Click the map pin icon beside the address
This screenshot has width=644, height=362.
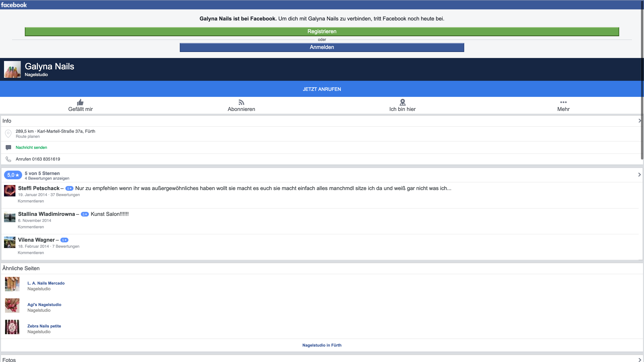tap(8, 134)
